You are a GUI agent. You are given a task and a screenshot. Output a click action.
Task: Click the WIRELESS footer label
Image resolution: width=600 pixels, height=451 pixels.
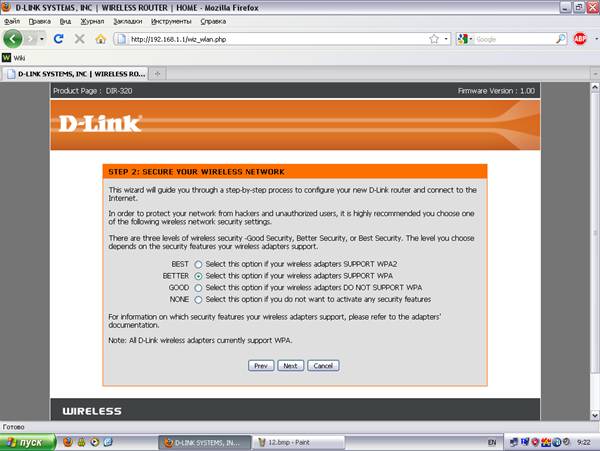pyautogui.click(x=92, y=411)
